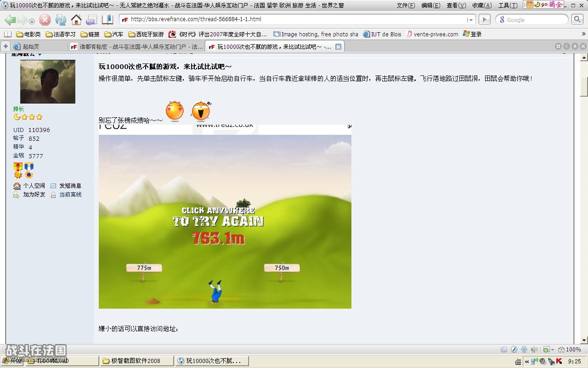
Task: Click the open-book icon at bookmarks bar start
Action: [7, 34]
